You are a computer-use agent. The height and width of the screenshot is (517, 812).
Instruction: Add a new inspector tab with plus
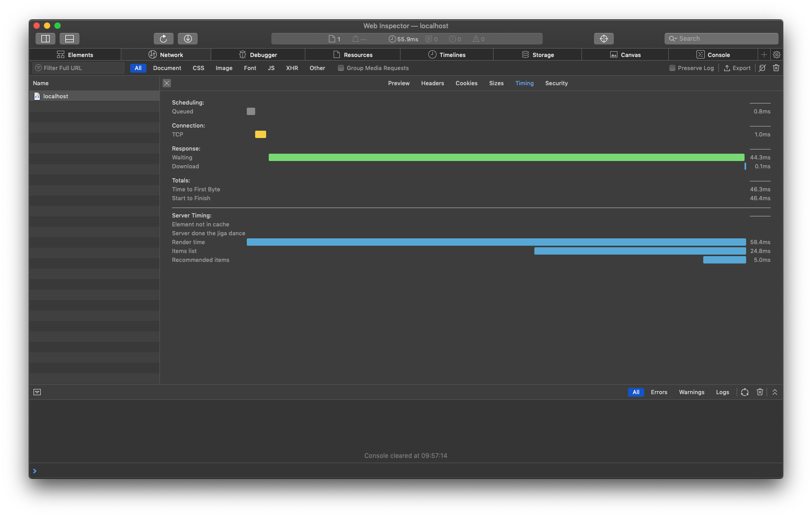click(x=764, y=54)
